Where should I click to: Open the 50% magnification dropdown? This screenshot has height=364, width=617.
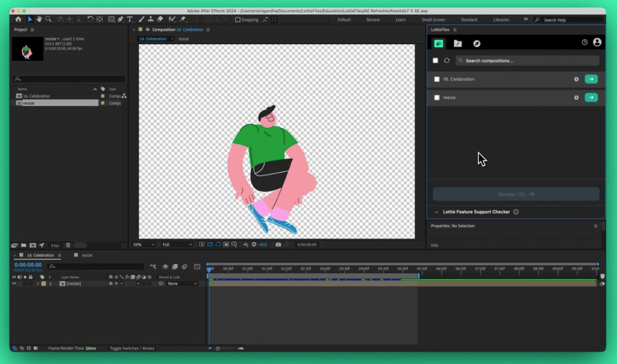tap(143, 245)
